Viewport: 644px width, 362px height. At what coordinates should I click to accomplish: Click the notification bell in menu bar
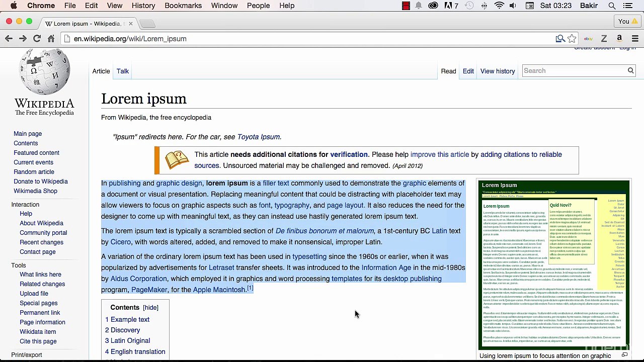click(419, 6)
